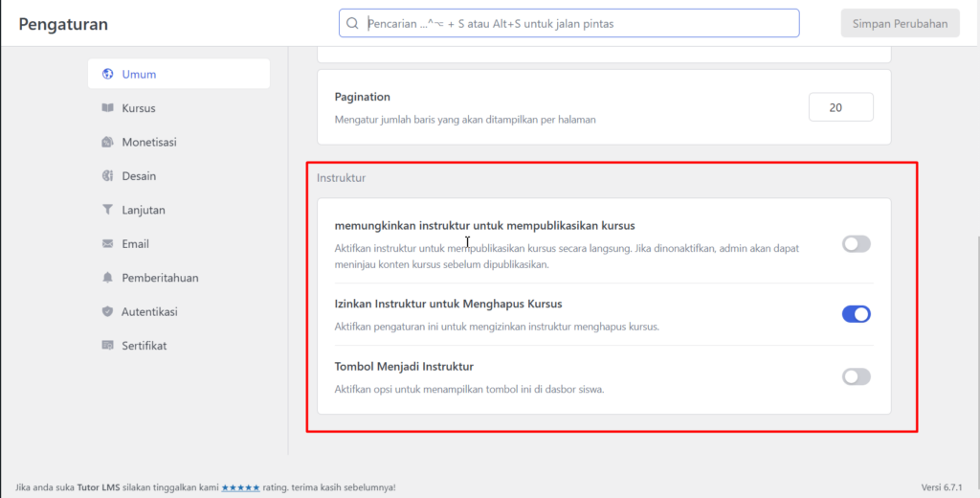The width and height of the screenshot is (980, 498).
Task: Turn on Tombol Menjadi Instruktur toggle
Action: click(856, 376)
